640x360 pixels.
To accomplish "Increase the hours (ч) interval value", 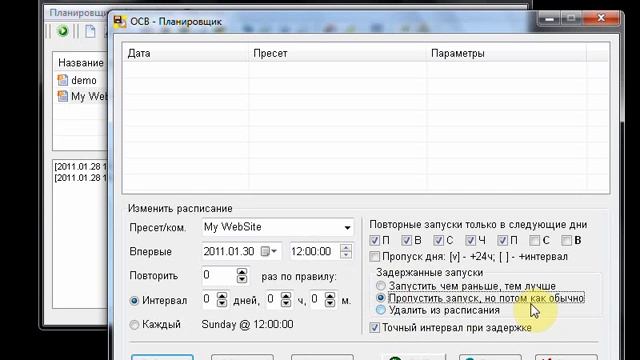I will 286,296.
